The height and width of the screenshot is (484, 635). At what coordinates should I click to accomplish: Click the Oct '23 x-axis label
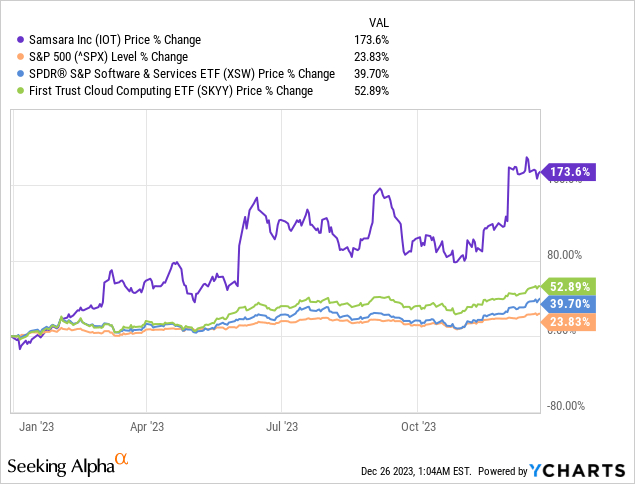(x=418, y=425)
